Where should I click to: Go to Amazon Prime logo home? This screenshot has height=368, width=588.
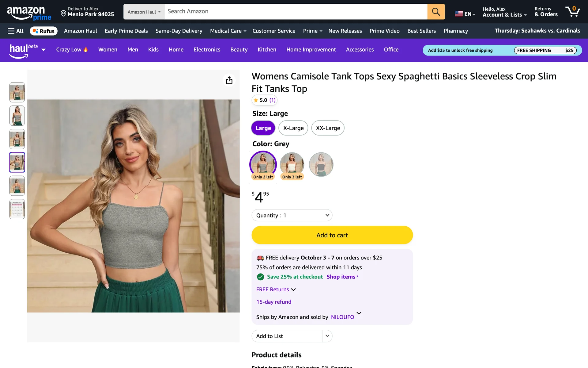[x=29, y=13]
